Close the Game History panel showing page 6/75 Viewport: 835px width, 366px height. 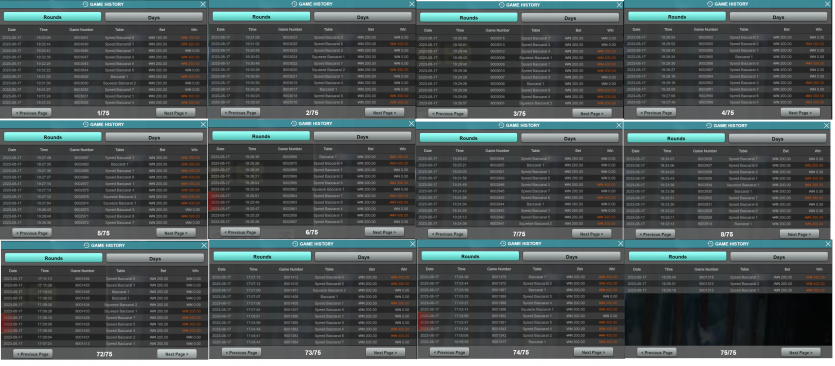pyautogui.click(x=411, y=123)
